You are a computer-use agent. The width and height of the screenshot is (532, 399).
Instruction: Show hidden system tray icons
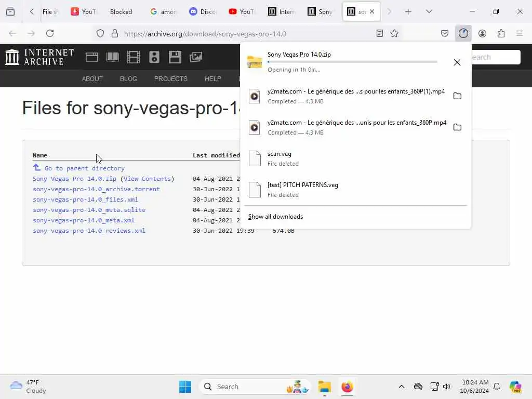402,387
